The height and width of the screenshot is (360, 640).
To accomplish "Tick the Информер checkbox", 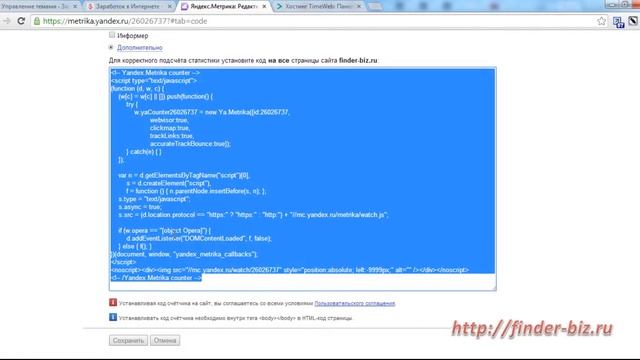I will click(x=112, y=35).
